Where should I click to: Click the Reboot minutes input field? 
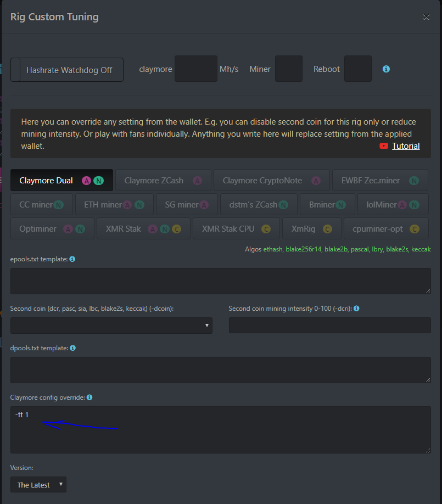(358, 69)
